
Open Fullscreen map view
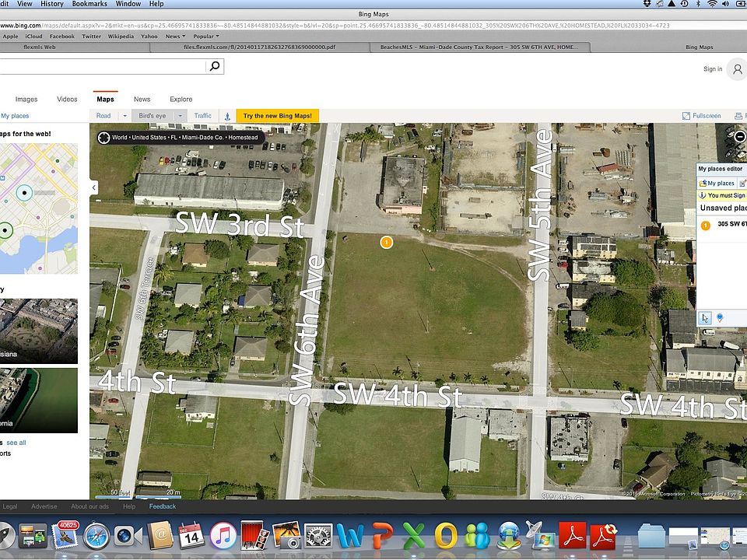tap(702, 116)
